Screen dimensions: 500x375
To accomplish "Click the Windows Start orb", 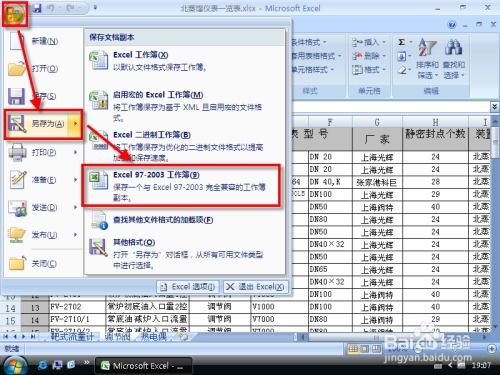I will click(15, 365).
